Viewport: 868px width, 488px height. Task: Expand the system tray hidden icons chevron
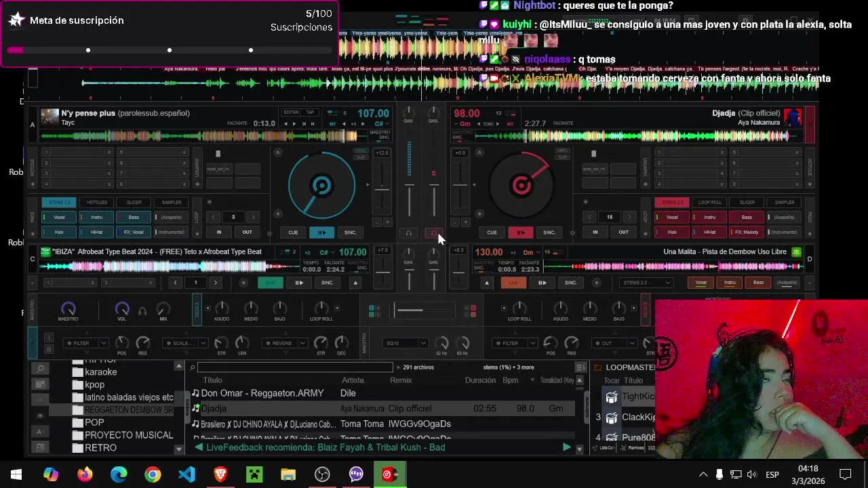703,474
